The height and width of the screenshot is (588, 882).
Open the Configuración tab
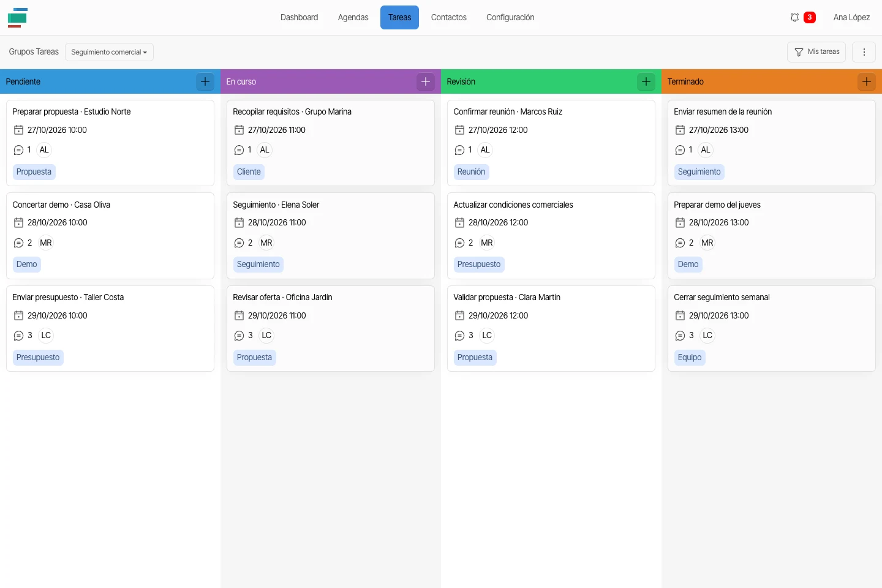pos(510,18)
